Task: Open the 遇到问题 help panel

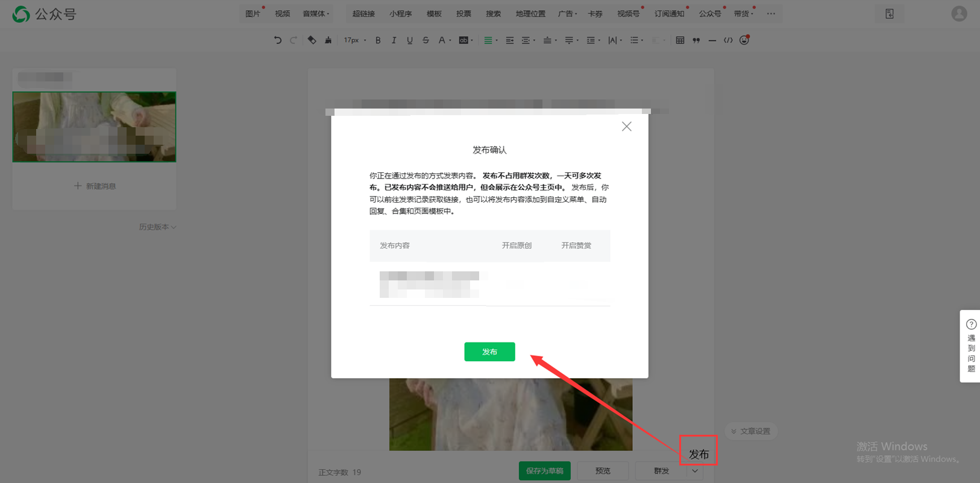Action: pyautogui.click(x=970, y=346)
